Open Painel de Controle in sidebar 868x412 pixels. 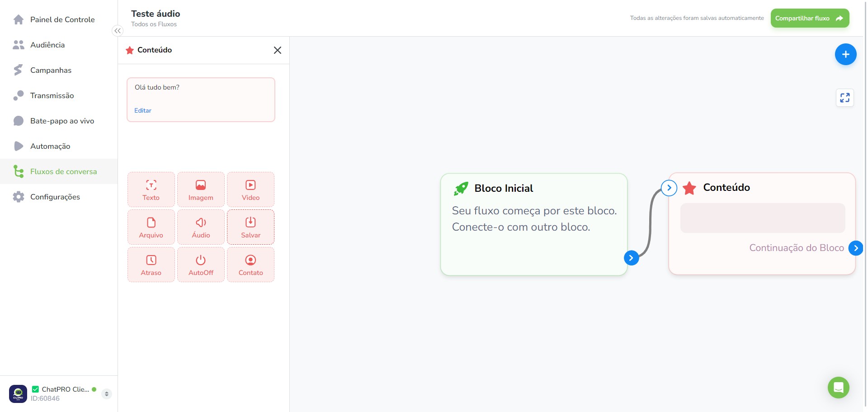point(59,19)
